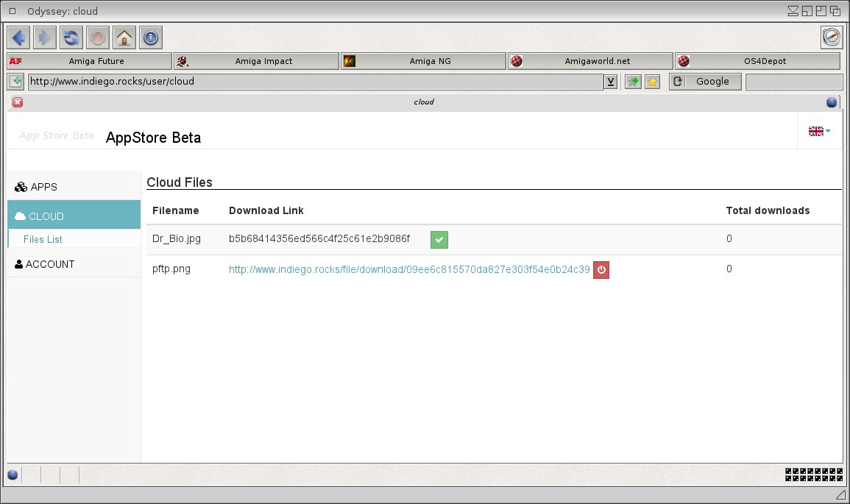
Task: Click the window menu box in titlebar
Action: (x=13, y=11)
